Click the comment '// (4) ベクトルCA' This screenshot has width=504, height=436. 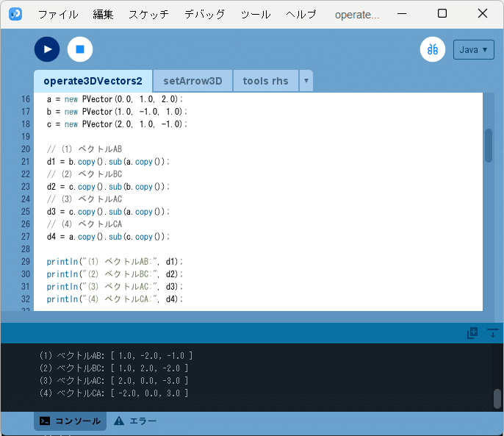(84, 224)
